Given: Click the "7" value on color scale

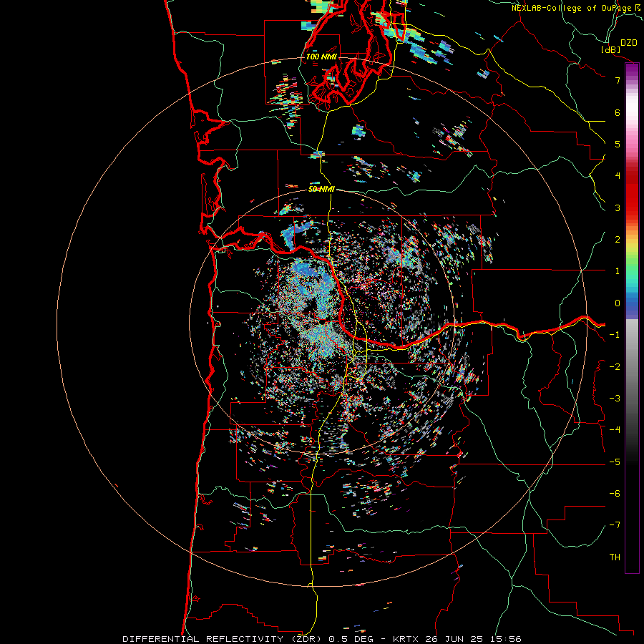Looking at the screenshot, I should pyautogui.click(x=618, y=80).
